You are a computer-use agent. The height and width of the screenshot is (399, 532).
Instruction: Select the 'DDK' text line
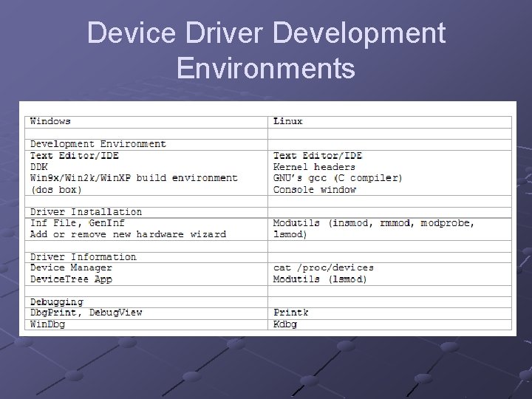click(39, 167)
